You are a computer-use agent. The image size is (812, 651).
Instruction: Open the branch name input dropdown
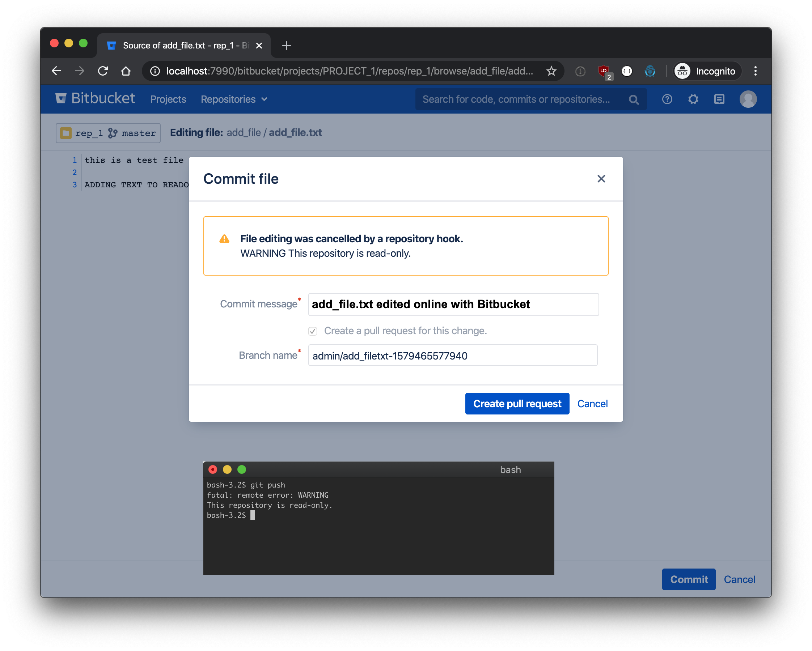click(x=453, y=356)
